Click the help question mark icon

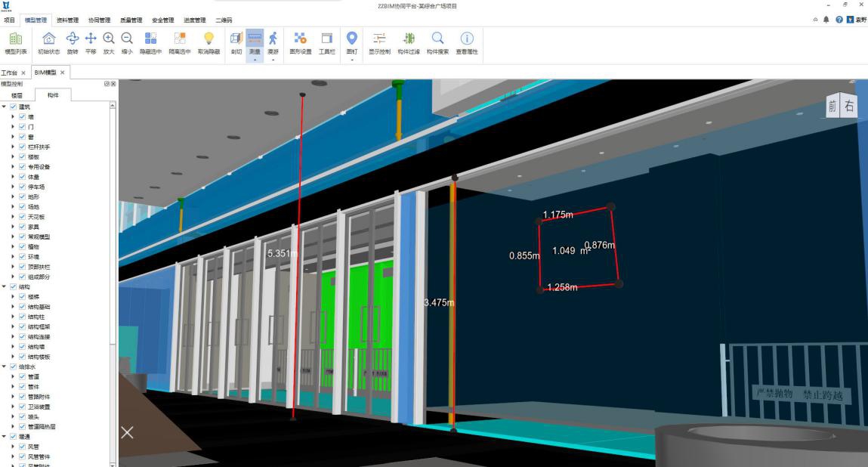click(x=839, y=20)
